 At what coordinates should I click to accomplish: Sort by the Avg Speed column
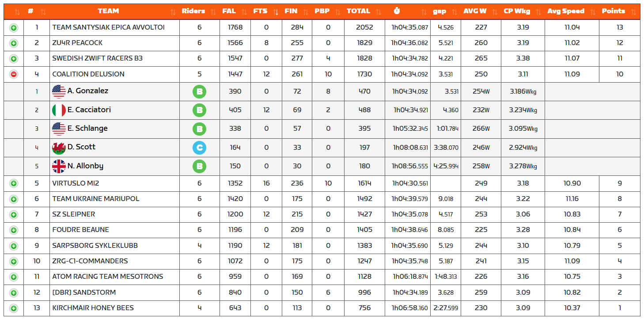tap(566, 11)
